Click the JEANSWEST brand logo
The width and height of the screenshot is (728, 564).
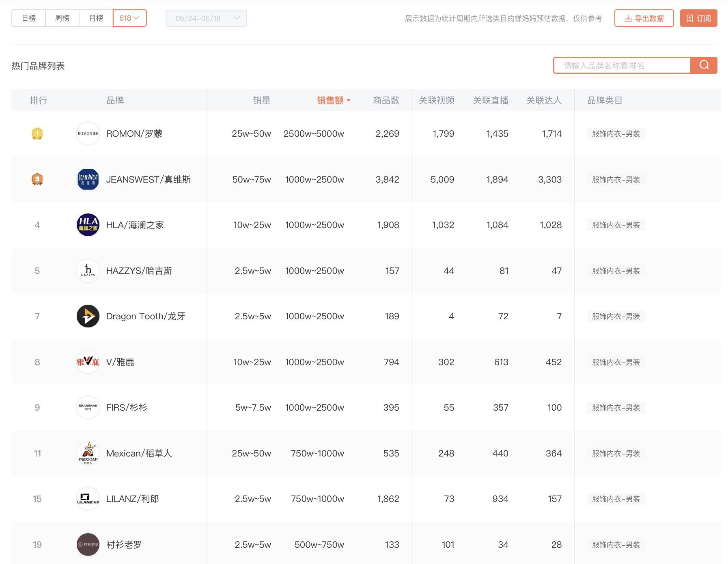click(x=88, y=179)
